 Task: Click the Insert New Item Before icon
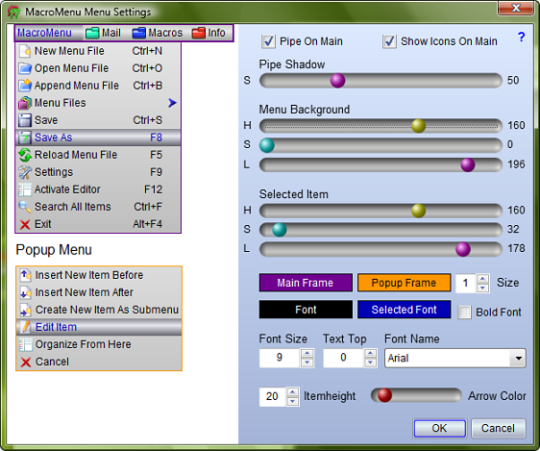click(25, 275)
